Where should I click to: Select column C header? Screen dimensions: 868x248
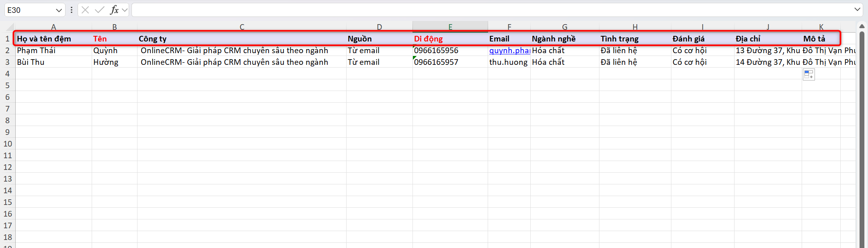(242, 27)
